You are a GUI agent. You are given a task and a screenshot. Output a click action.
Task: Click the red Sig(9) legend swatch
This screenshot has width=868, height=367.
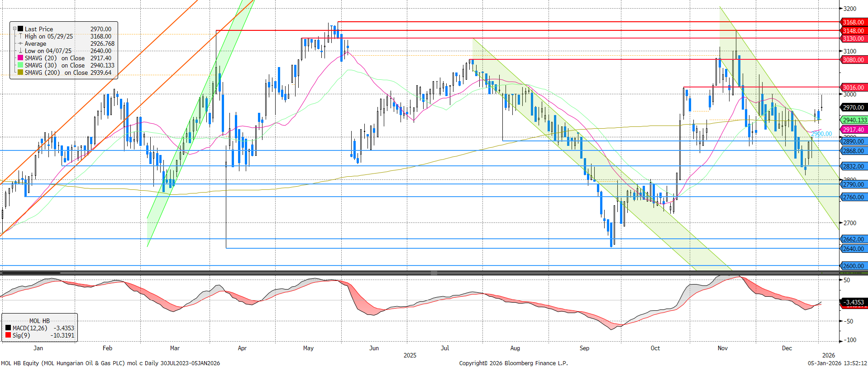click(x=8, y=335)
